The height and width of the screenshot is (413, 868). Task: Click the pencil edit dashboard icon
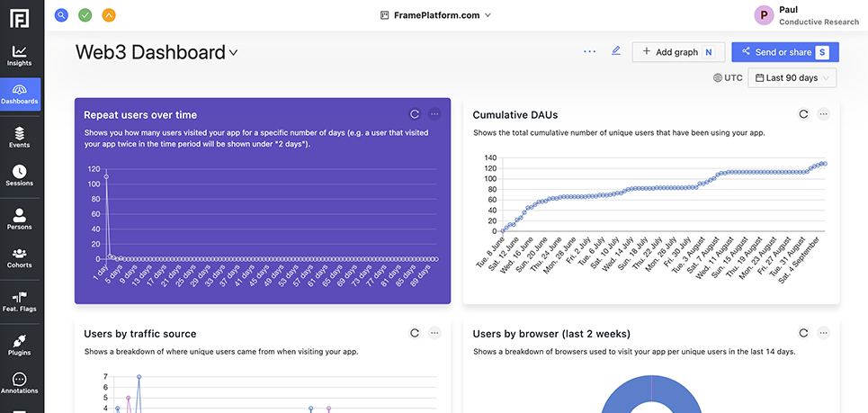click(x=616, y=51)
